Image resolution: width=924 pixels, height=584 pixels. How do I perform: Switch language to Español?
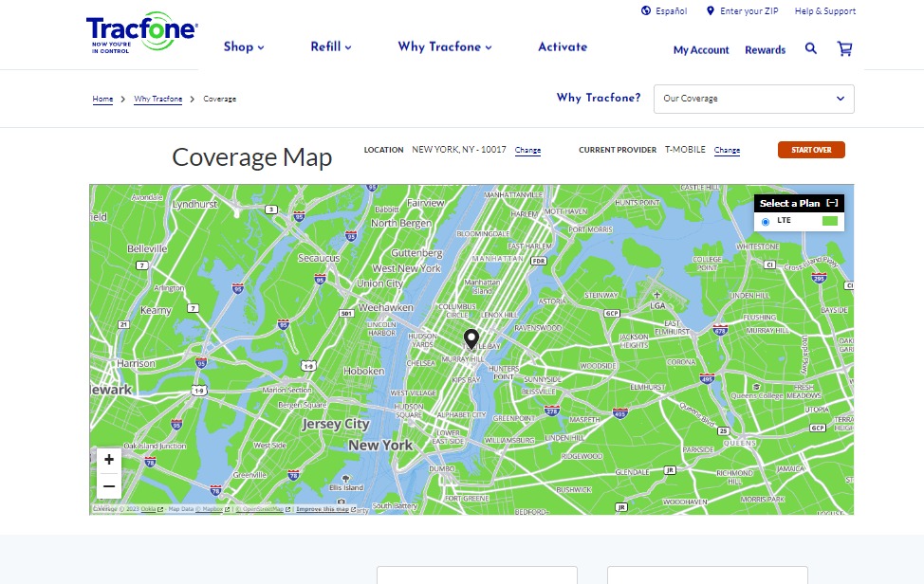point(672,11)
